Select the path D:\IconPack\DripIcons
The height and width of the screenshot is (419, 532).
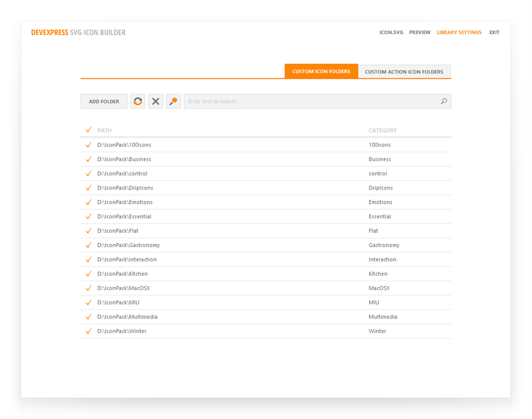125,187
